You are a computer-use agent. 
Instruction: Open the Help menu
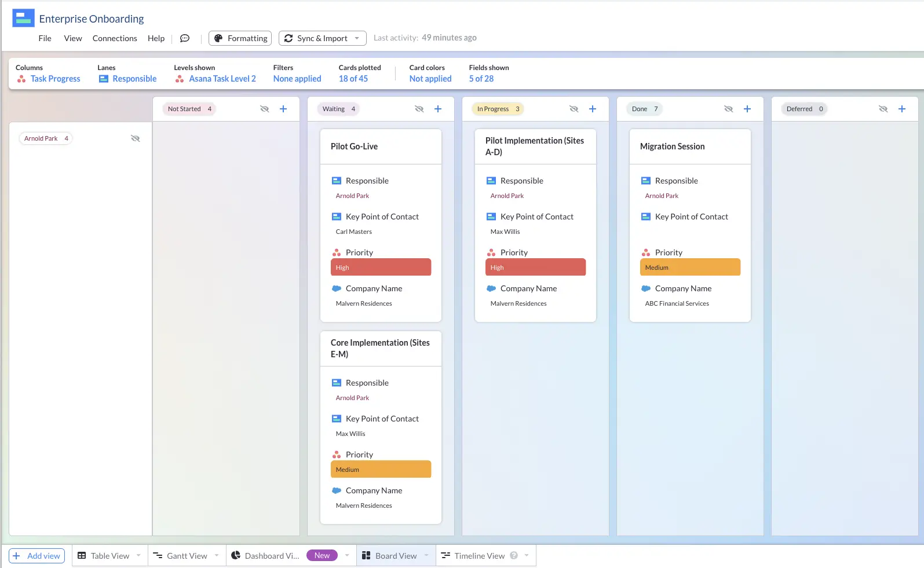tap(156, 38)
